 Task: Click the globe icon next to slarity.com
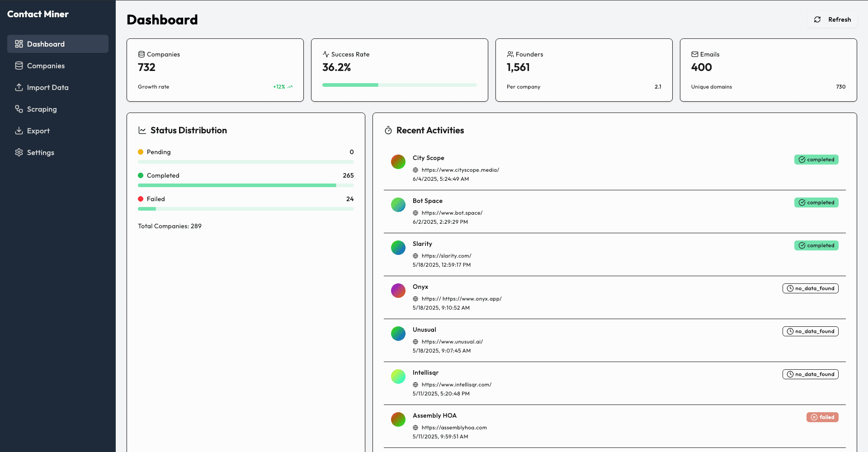(415, 256)
